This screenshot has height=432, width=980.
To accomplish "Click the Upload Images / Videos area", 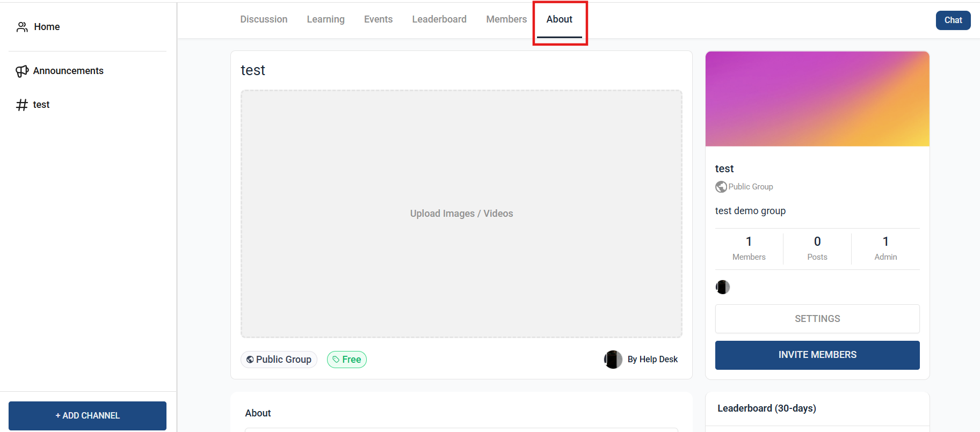I will click(x=461, y=214).
